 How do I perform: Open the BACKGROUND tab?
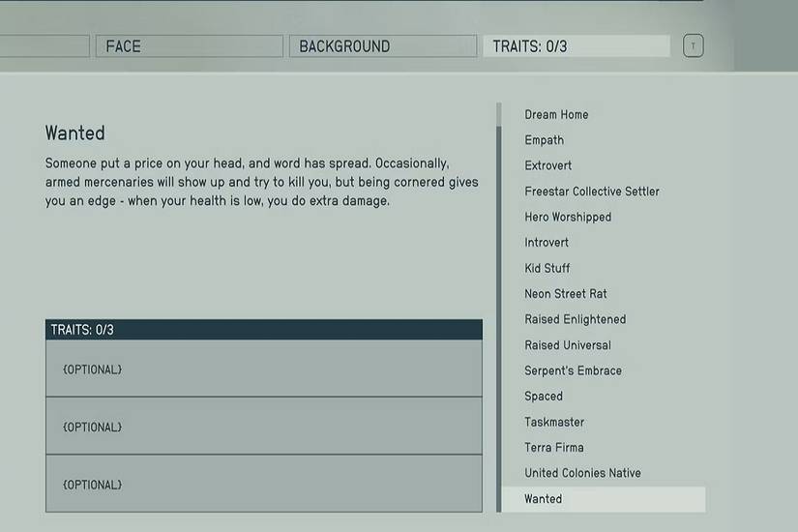[383, 46]
